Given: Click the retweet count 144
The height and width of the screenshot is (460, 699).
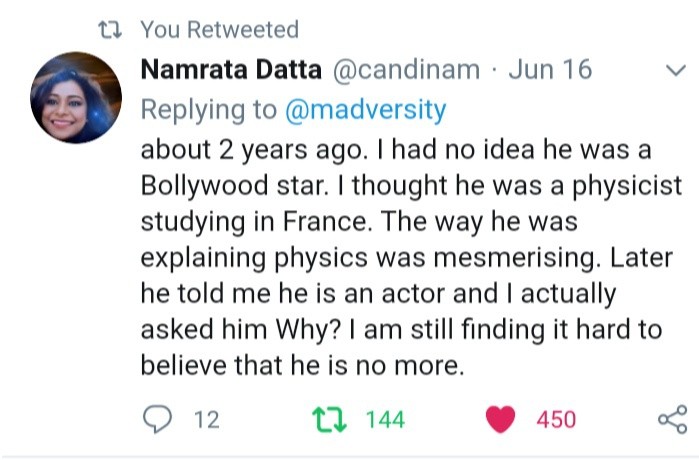Looking at the screenshot, I should click(x=385, y=420).
